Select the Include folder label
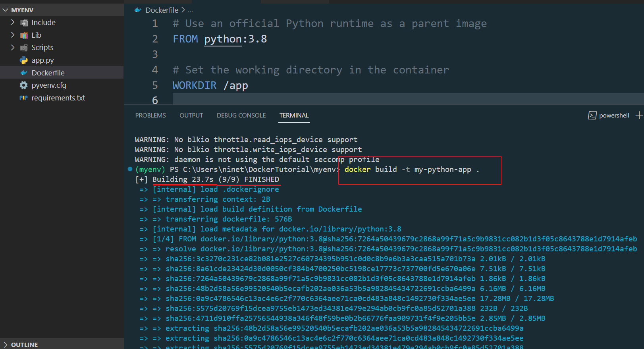This screenshot has width=644, height=349. (44, 23)
